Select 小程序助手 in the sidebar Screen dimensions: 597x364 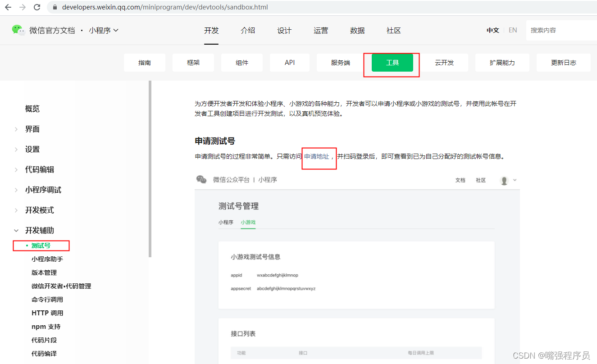pyautogui.click(x=47, y=259)
